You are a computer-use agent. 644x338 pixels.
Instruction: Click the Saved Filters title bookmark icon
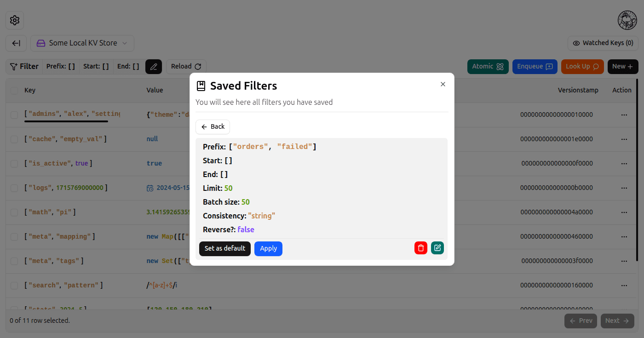(201, 86)
